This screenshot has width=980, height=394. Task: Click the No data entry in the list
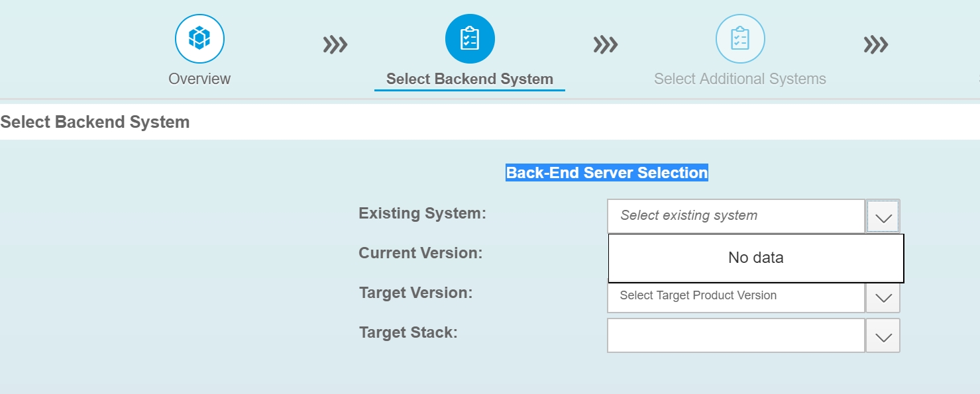pyautogui.click(x=756, y=258)
